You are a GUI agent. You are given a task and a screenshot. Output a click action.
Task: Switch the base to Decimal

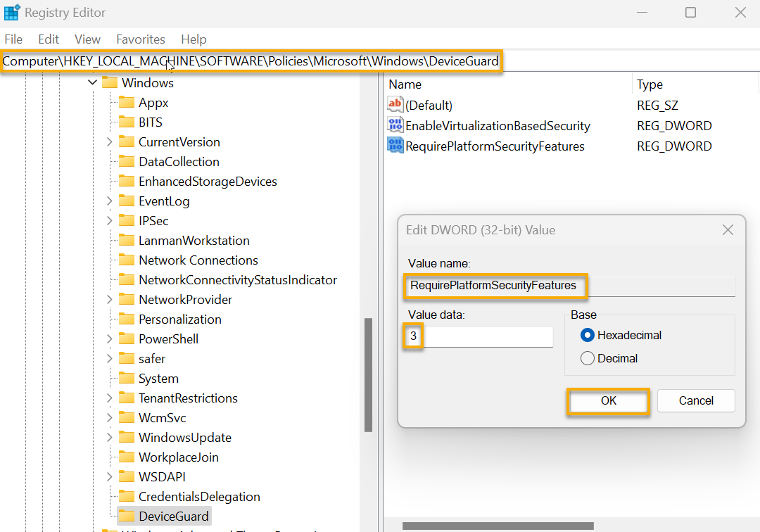click(588, 358)
